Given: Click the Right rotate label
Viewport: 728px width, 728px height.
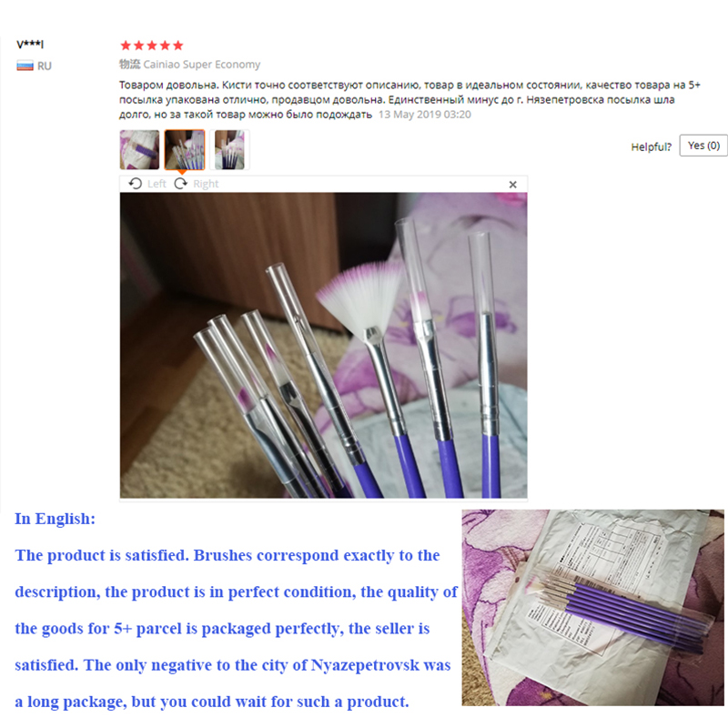Looking at the screenshot, I should [206, 184].
